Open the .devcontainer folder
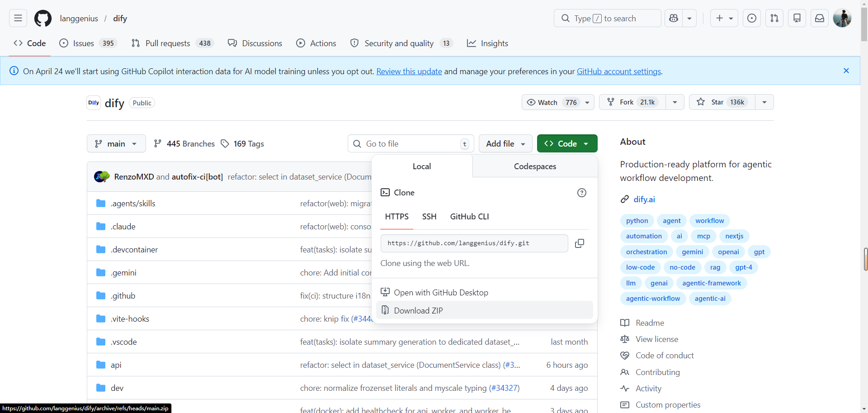This screenshot has height=413, width=868. tap(134, 250)
